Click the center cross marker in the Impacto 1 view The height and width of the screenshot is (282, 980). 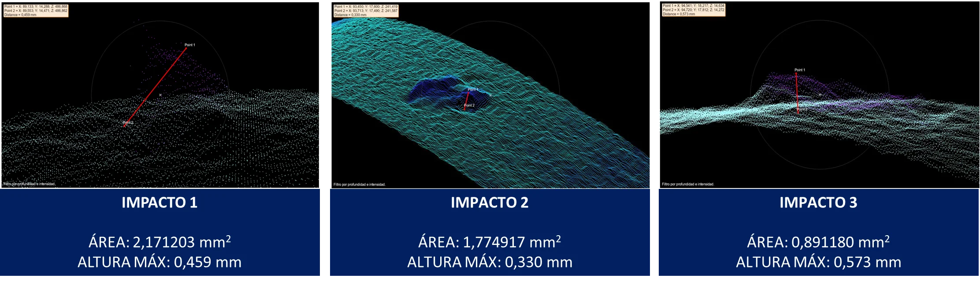[x=160, y=95]
